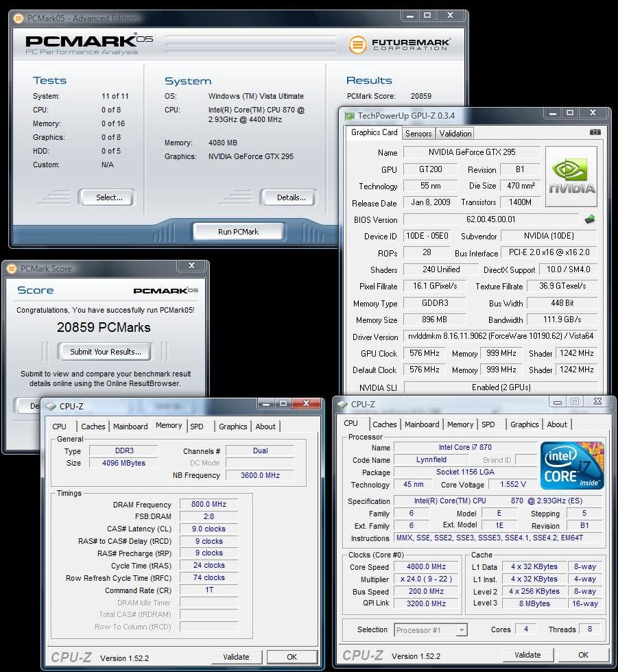Screen dimensions: 618x672
Task: Open the Processor #1 selection dropdown
Action: [x=462, y=630]
